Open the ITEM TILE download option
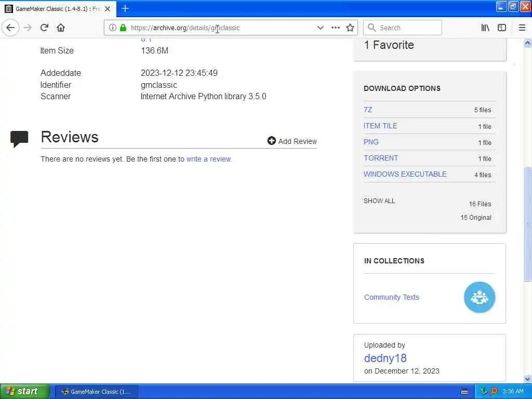 [x=380, y=126]
